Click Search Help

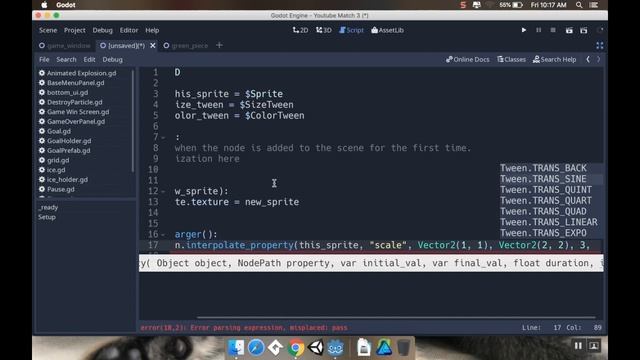pos(554,60)
